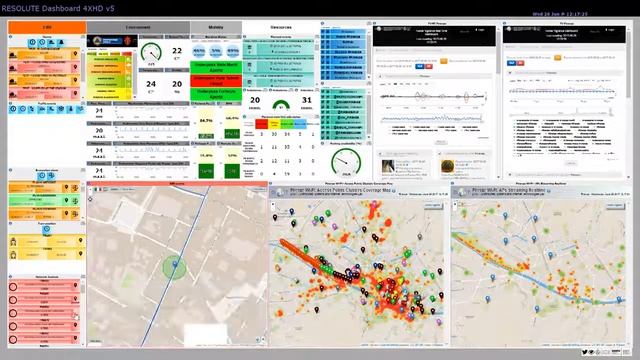Open map pin in the last red network row
The height and width of the screenshot is (360, 640).
(75, 338)
